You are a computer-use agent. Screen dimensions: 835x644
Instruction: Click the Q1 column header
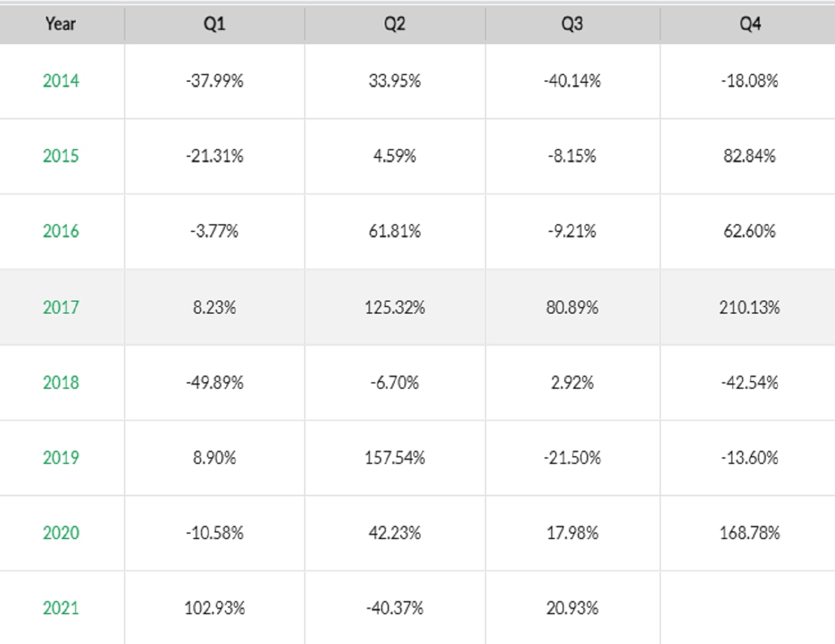coord(214,24)
